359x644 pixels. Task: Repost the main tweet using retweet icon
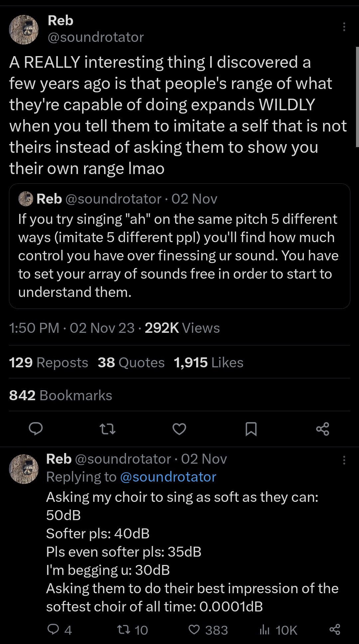click(108, 429)
